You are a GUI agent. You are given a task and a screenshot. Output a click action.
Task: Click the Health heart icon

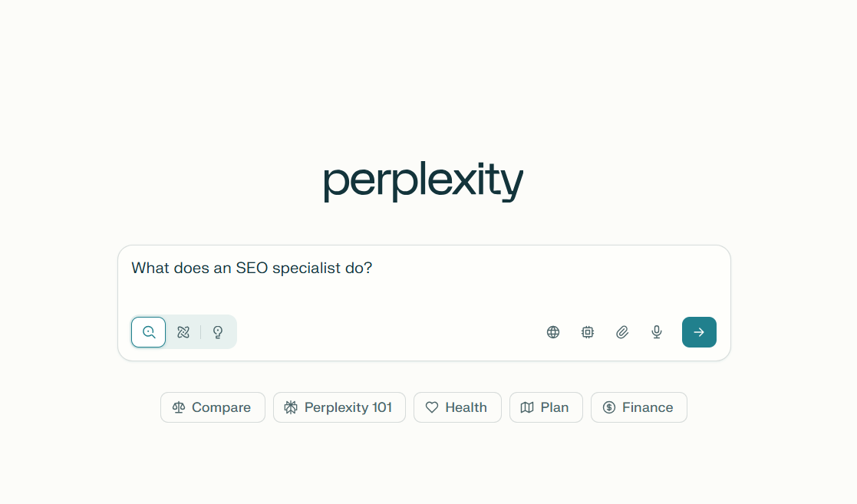(x=432, y=407)
